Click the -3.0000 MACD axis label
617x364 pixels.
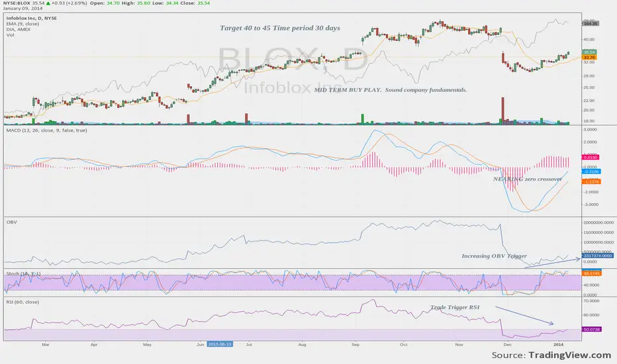591,205
